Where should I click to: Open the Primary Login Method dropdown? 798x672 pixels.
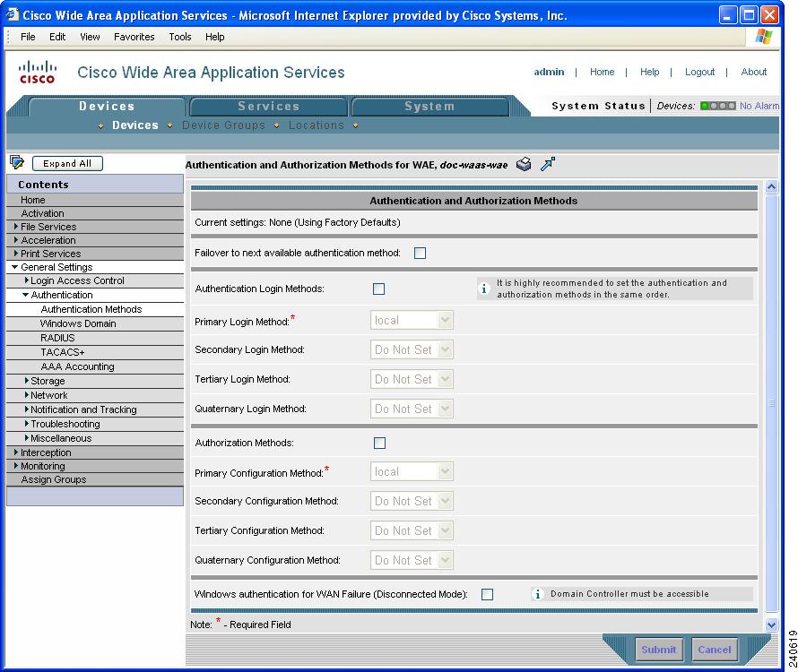pos(412,321)
